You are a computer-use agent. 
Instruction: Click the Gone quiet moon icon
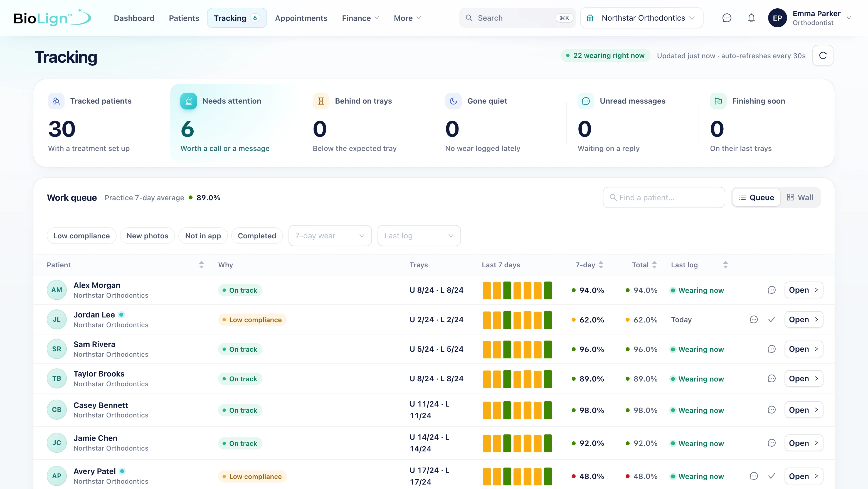click(453, 101)
